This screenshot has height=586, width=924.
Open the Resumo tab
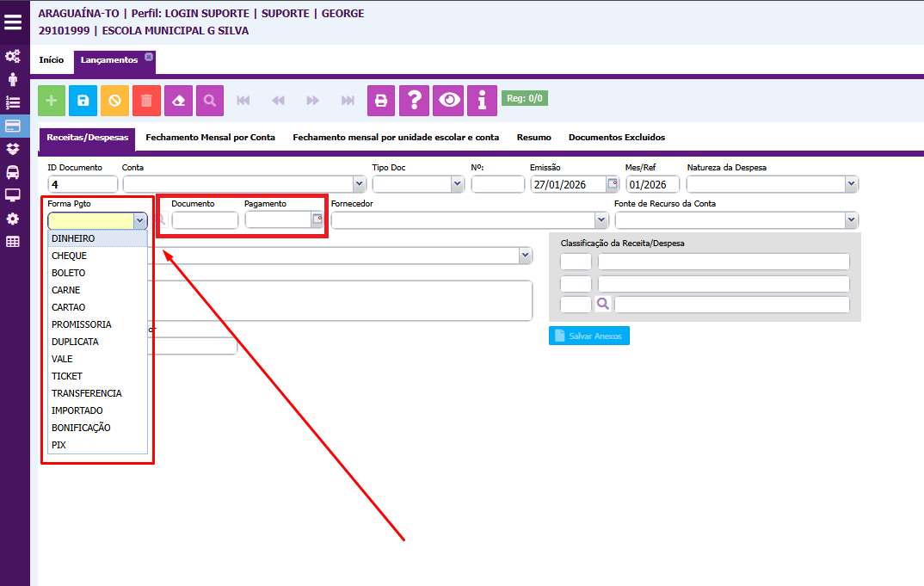tap(533, 138)
